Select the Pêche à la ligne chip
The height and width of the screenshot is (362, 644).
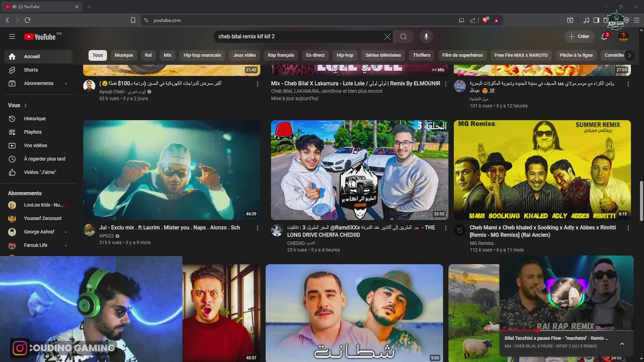576,55
